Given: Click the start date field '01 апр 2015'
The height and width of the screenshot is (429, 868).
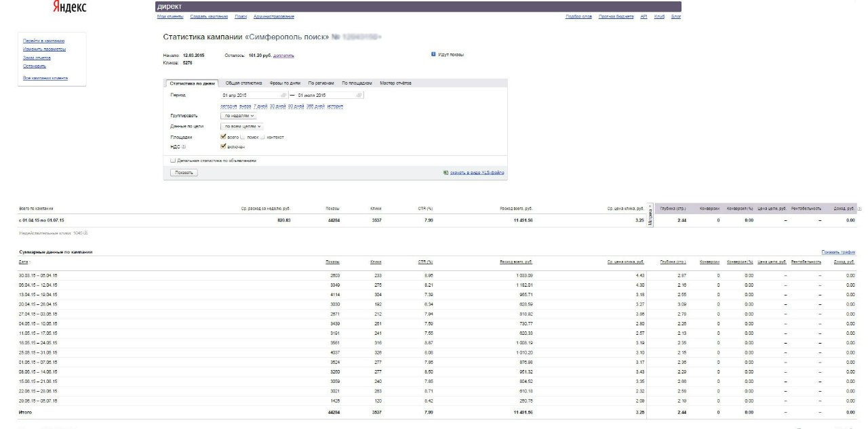Looking at the screenshot, I should [248, 96].
